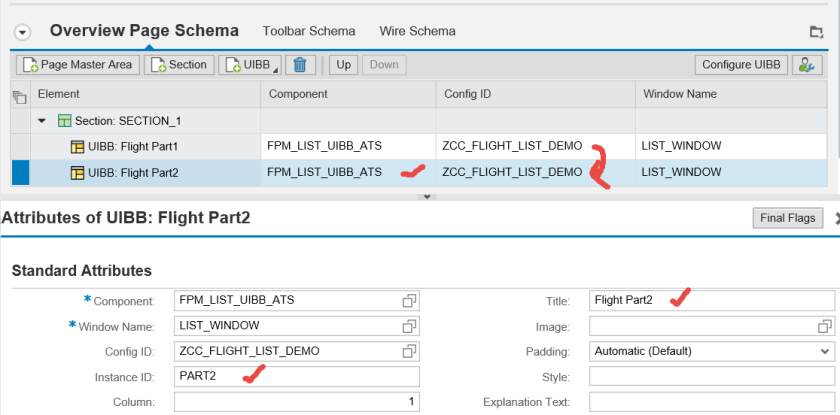Select the UIBB: Flight Part1 row selector
Image resolution: width=840 pixels, height=415 pixels.
pyautogui.click(x=19, y=146)
